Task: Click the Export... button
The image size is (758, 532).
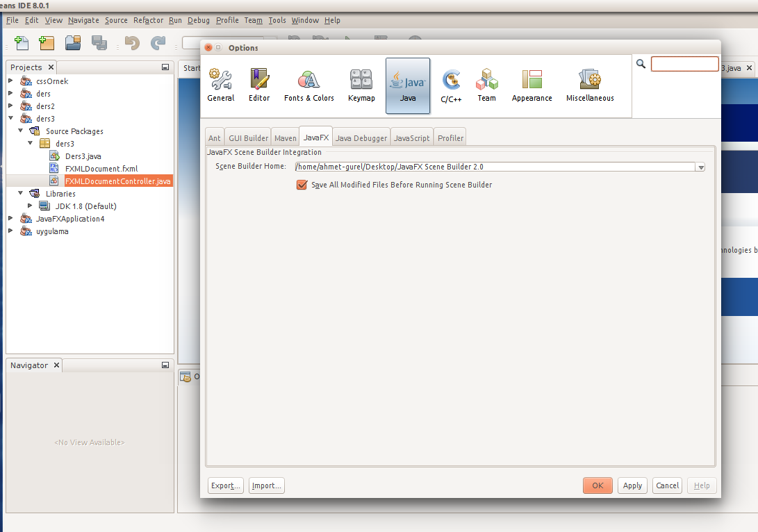Action: point(225,485)
